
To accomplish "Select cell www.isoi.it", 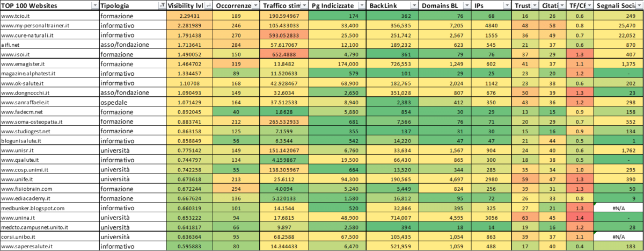I will tap(49, 55).
